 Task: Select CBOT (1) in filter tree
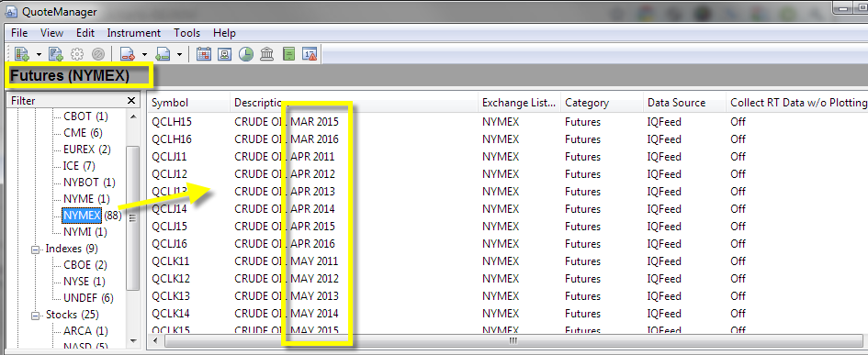coord(85,116)
